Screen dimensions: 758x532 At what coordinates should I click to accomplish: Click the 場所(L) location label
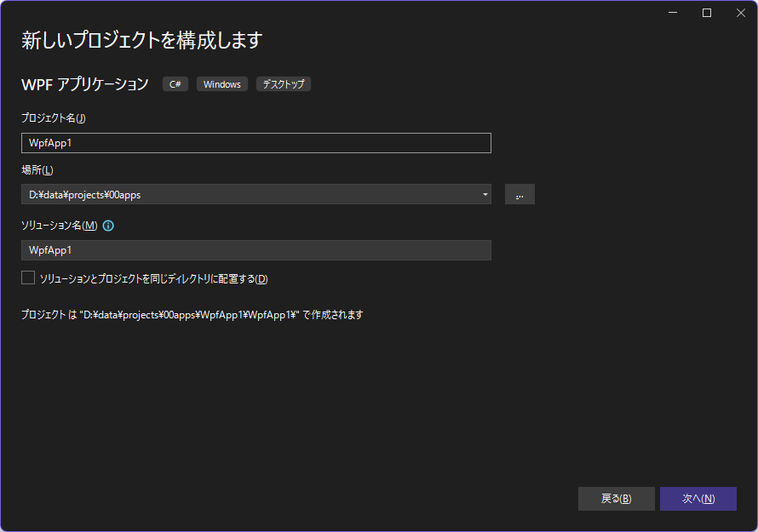(x=37, y=170)
